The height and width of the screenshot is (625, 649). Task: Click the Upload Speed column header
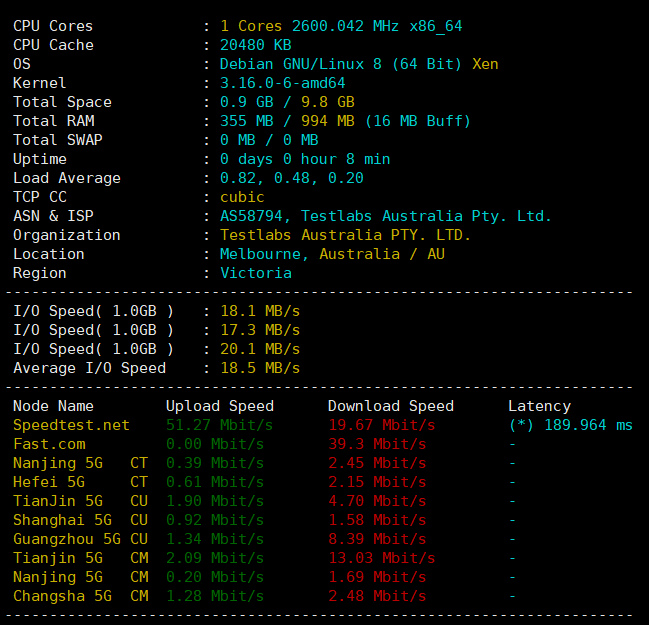point(219,406)
